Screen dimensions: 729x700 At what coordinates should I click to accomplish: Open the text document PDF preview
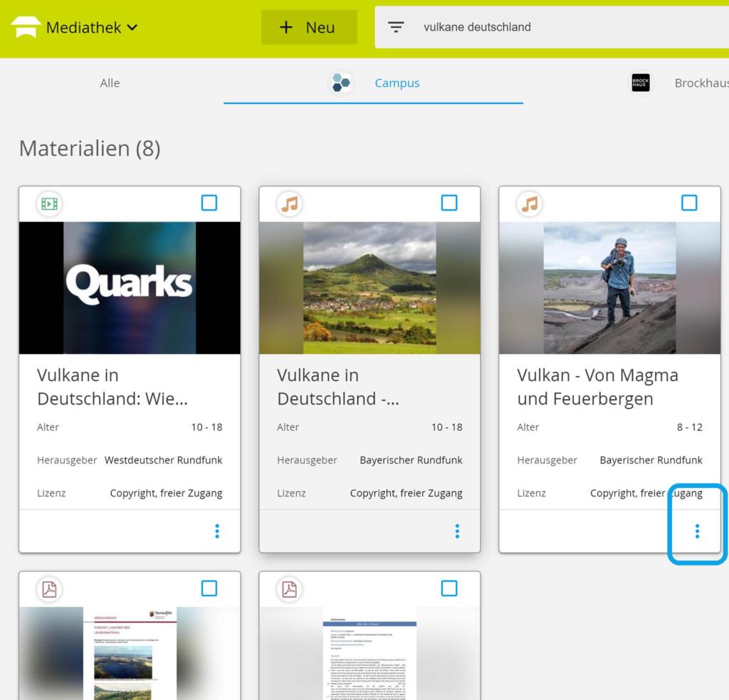[x=369, y=654]
